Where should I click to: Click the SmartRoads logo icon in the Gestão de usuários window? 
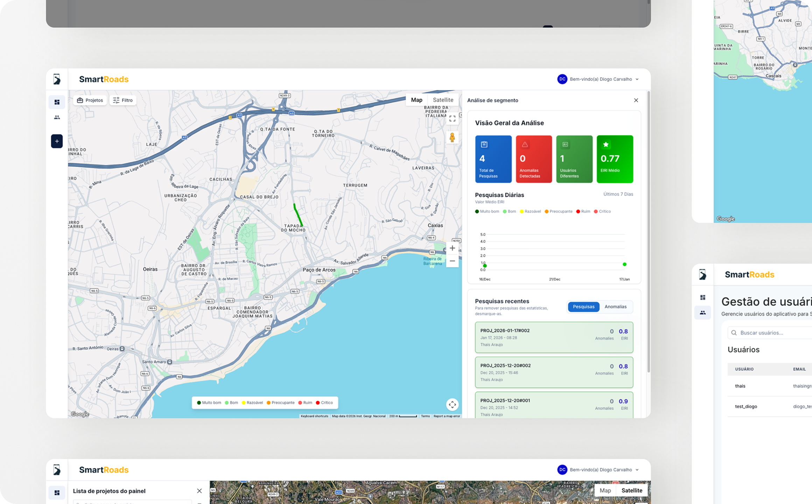click(702, 274)
